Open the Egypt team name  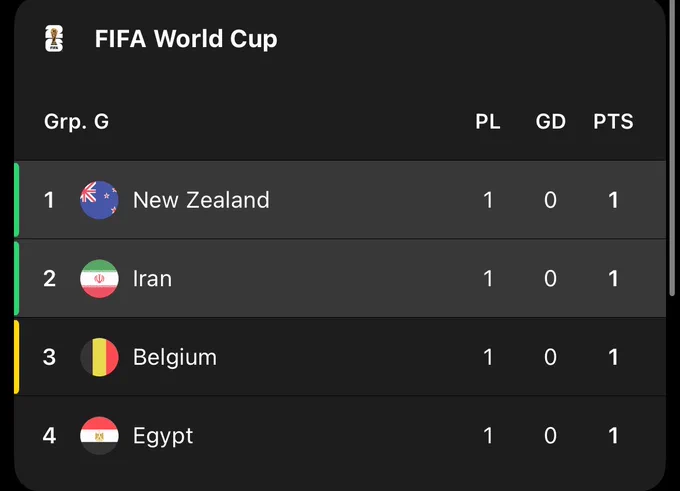pos(163,436)
